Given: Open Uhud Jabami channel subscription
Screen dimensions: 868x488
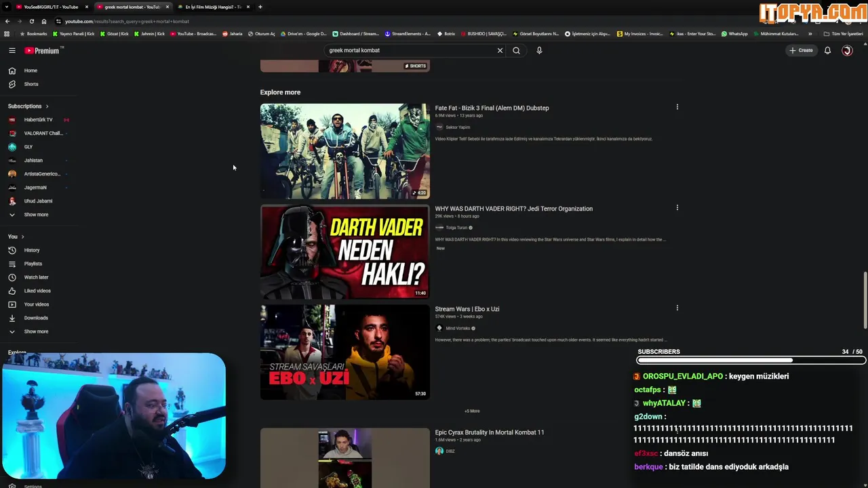Looking at the screenshot, I should click(x=39, y=201).
